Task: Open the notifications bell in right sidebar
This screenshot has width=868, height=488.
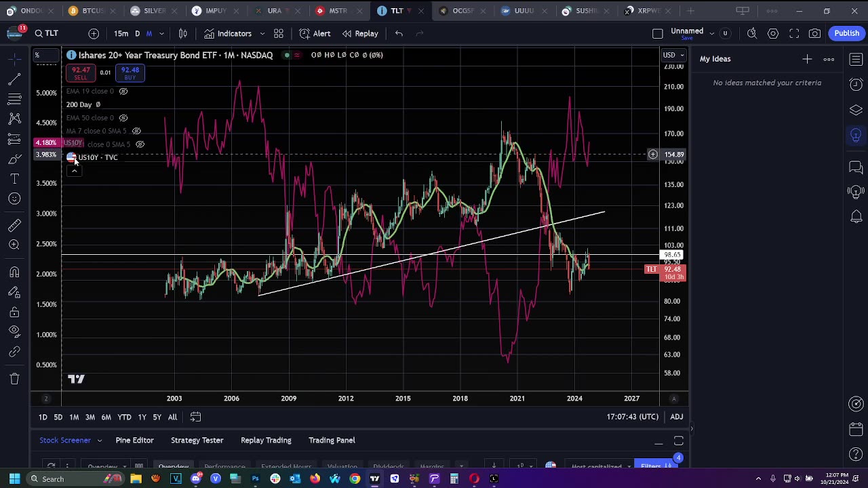Action: point(856,217)
